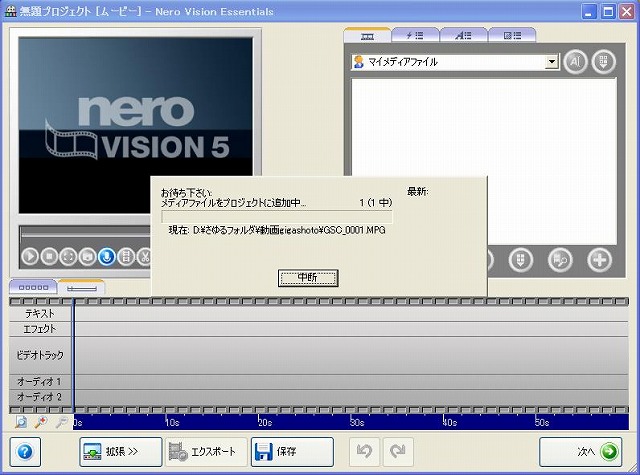The image size is (640, 475).
Task: Click the browse media magnifier icon below the media list
Action: point(560,260)
